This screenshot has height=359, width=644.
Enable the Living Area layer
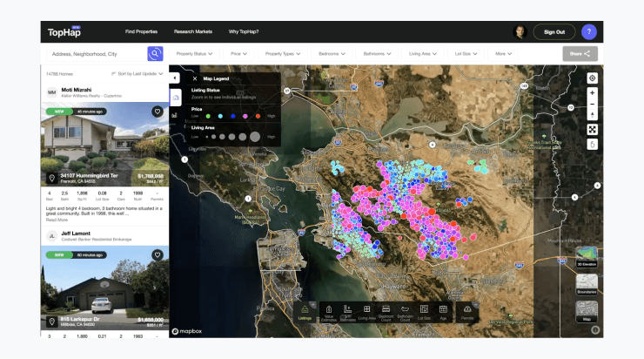coord(366,313)
